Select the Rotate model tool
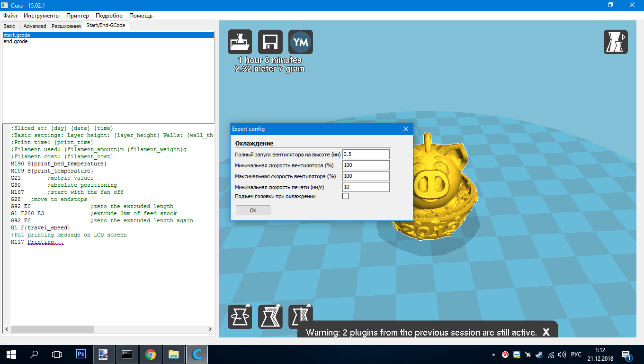644x364 pixels. pos(240,317)
